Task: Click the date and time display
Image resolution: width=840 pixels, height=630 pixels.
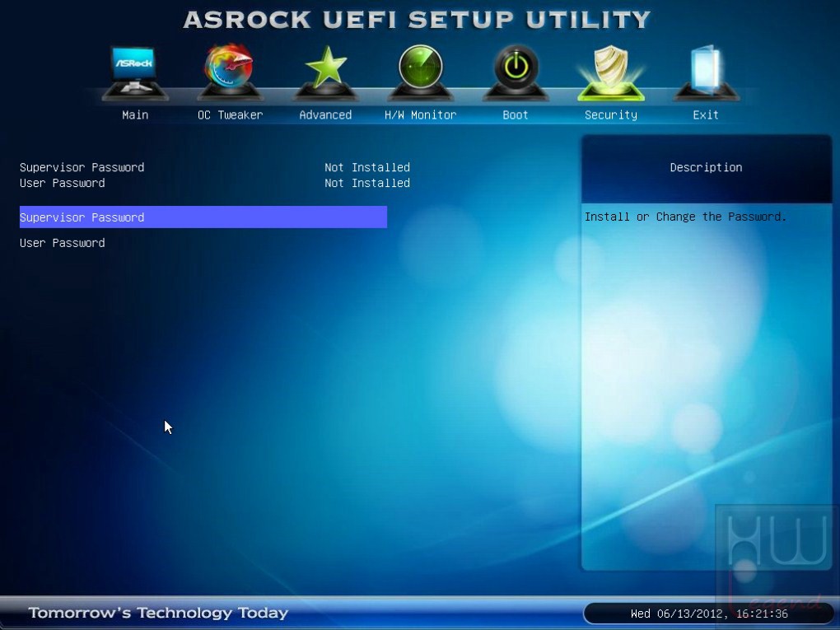Action: point(709,614)
